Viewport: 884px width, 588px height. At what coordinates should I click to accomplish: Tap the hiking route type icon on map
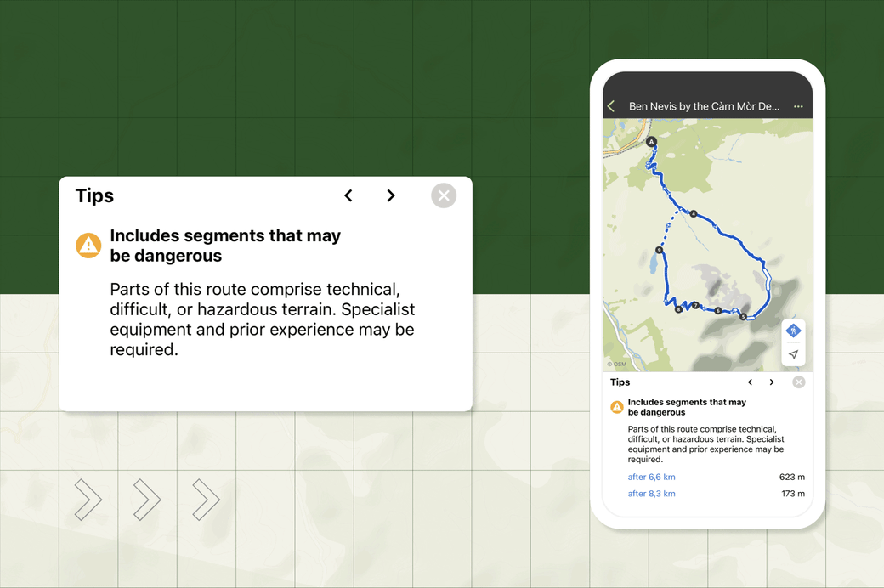793,331
